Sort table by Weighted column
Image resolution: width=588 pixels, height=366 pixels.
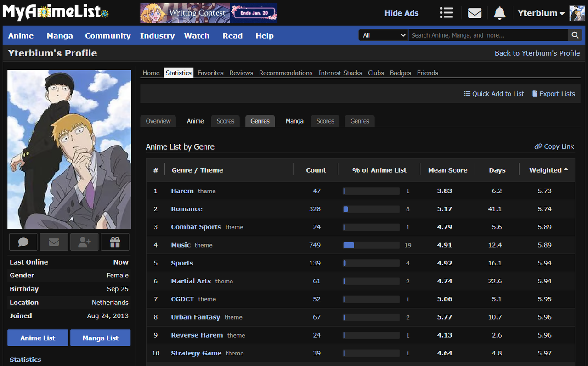548,170
